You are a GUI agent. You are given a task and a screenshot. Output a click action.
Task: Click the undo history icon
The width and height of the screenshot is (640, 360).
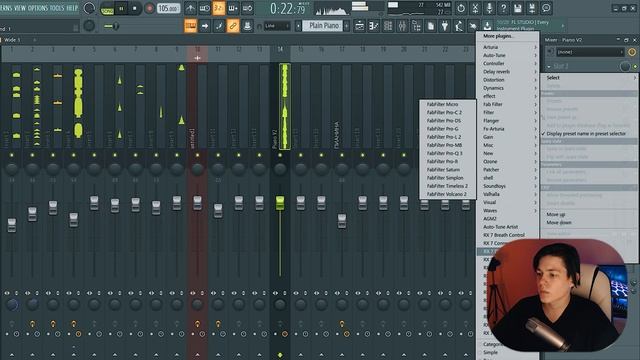pyautogui.click(x=461, y=8)
